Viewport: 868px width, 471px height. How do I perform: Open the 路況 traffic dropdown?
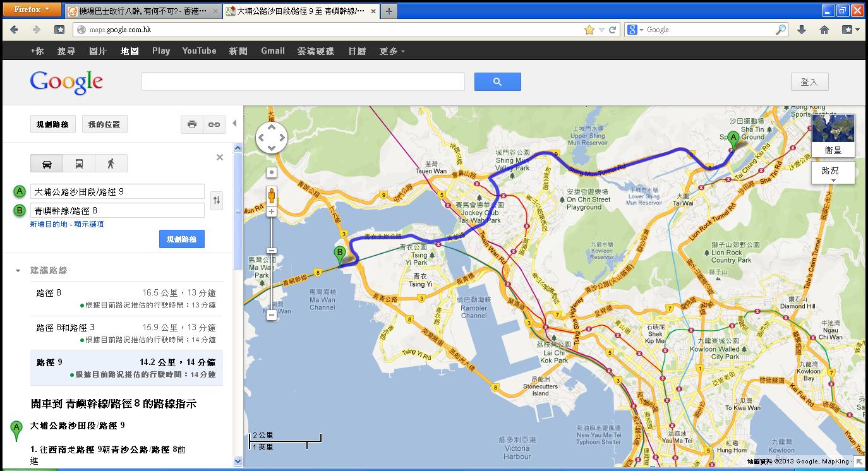pyautogui.click(x=833, y=173)
